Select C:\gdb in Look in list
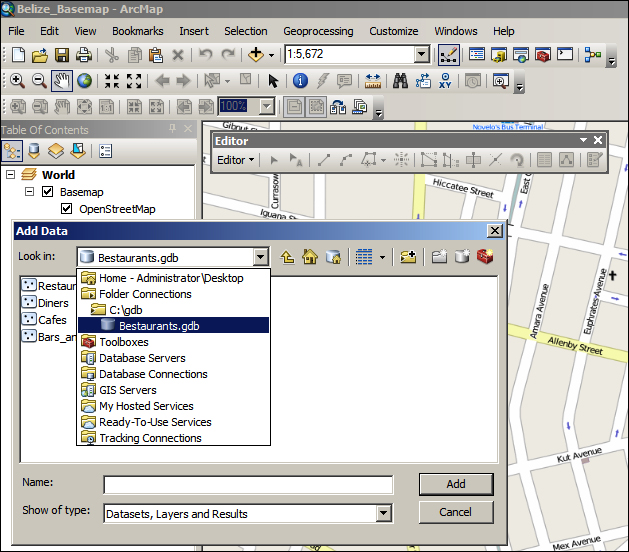The image size is (629, 552). tap(173, 310)
